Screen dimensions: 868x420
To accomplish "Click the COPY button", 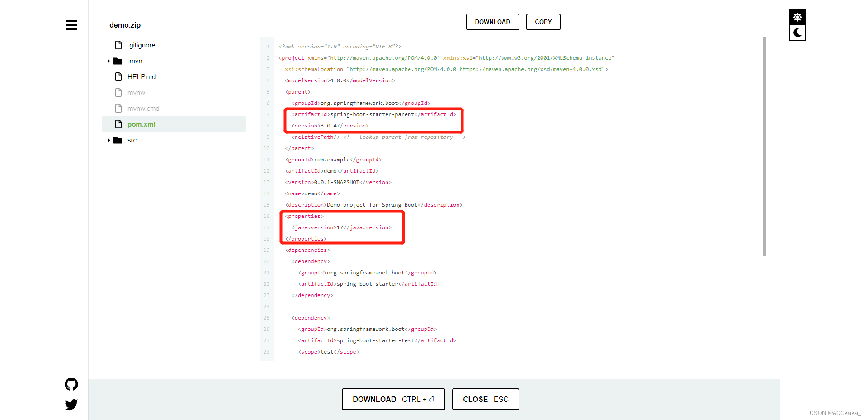I will click(x=543, y=22).
